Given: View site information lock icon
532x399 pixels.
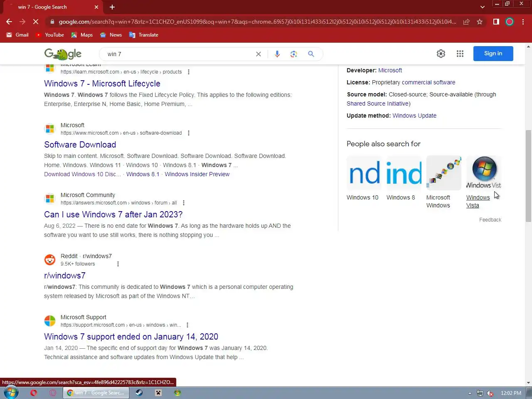Looking at the screenshot, I should click(x=52, y=22).
